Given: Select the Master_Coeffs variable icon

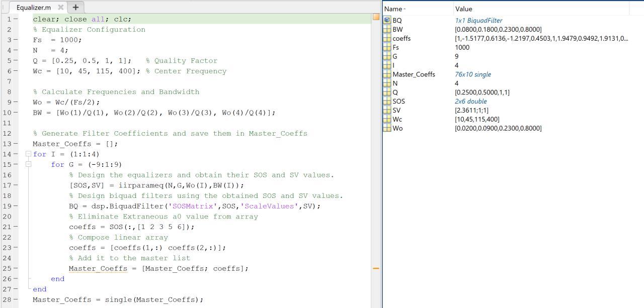Looking at the screenshot, I should (387, 74).
